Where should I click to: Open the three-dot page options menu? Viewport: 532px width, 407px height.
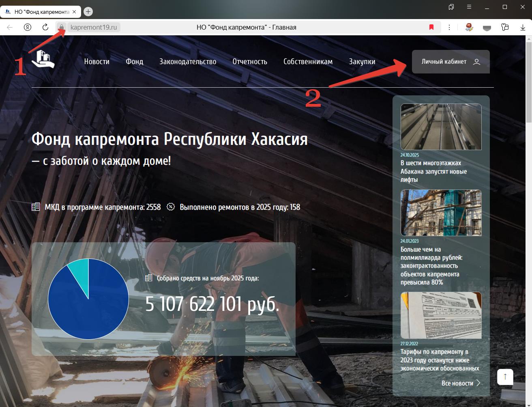tap(449, 27)
